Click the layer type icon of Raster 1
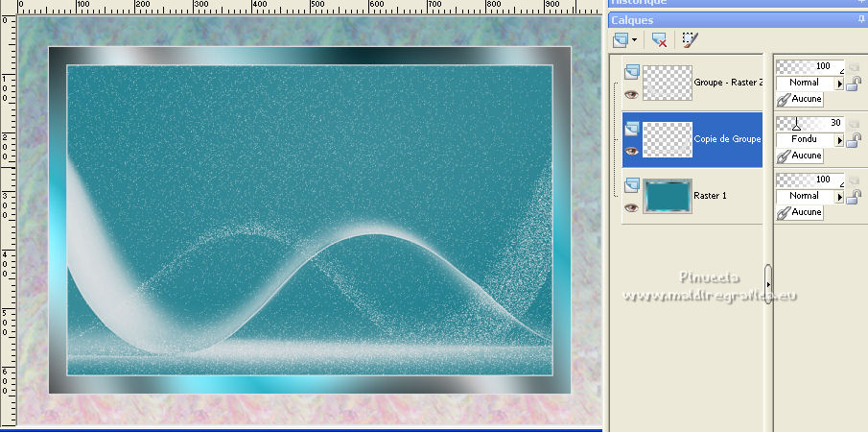The width and height of the screenshot is (868, 432). click(x=632, y=185)
